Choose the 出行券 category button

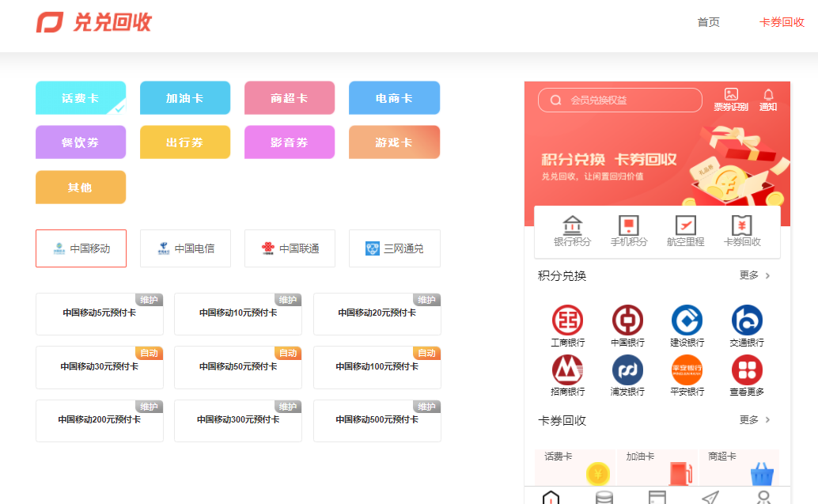click(185, 142)
